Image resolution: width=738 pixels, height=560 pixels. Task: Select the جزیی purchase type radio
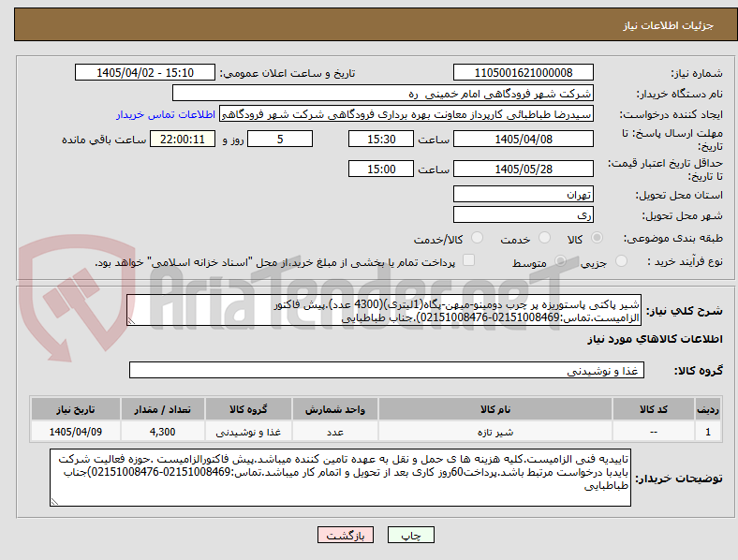pyautogui.click(x=621, y=261)
